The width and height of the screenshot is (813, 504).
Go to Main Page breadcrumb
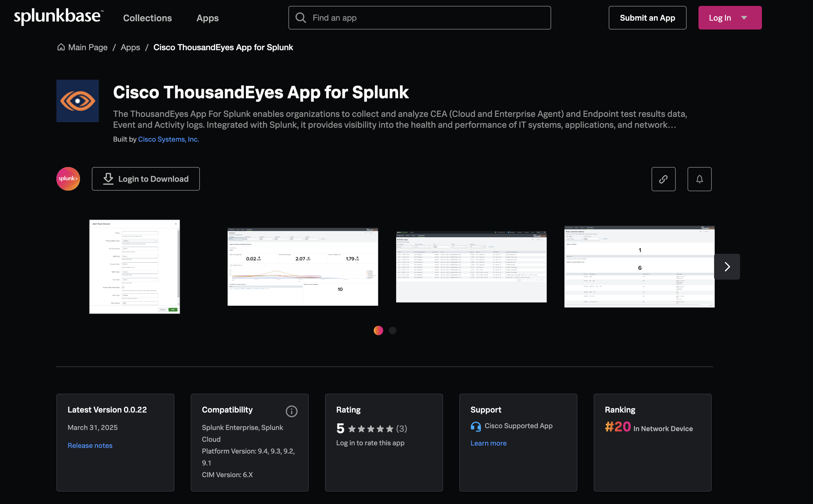[x=88, y=47]
